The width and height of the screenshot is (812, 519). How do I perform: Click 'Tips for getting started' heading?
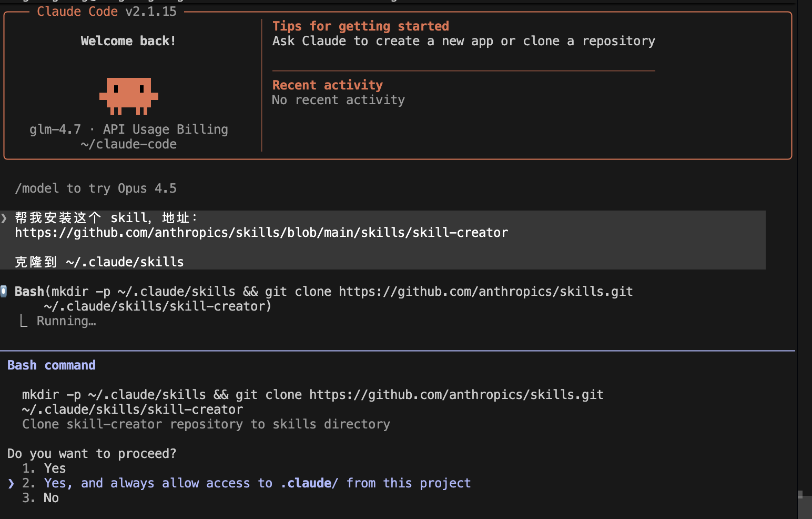[x=361, y=26]
